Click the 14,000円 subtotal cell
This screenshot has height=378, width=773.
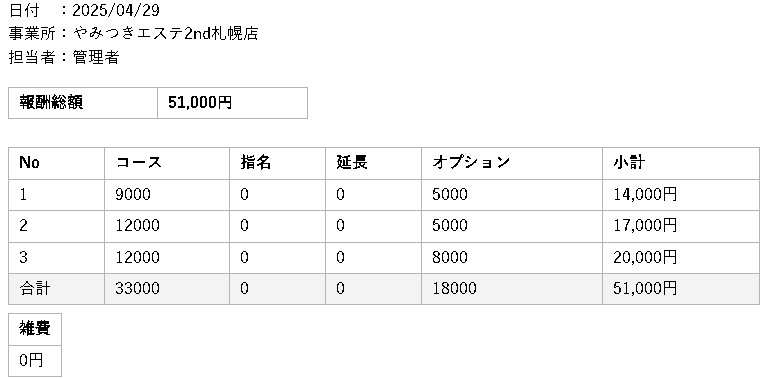click(681, 195)
